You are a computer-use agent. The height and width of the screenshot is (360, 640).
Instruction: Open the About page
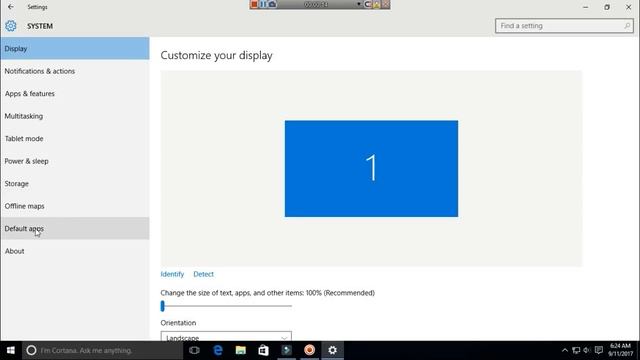[75, 251]
